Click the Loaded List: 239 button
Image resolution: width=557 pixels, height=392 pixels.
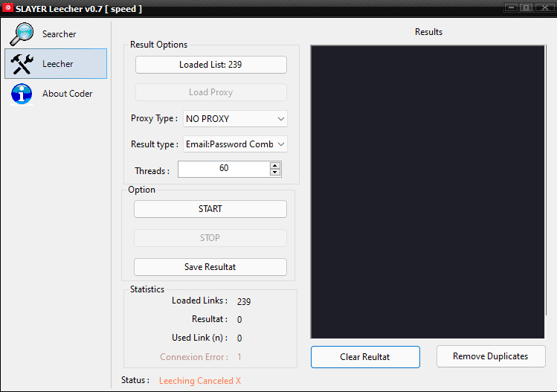tap(210, 65)
